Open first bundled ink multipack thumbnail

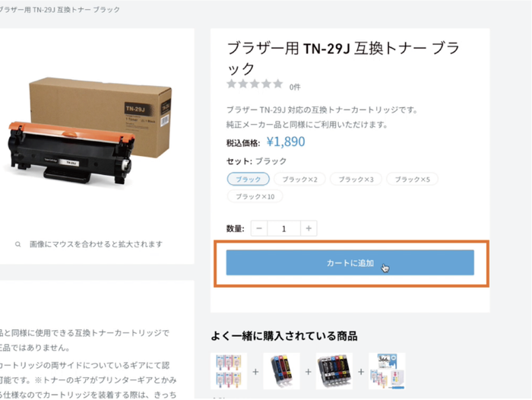229,371
